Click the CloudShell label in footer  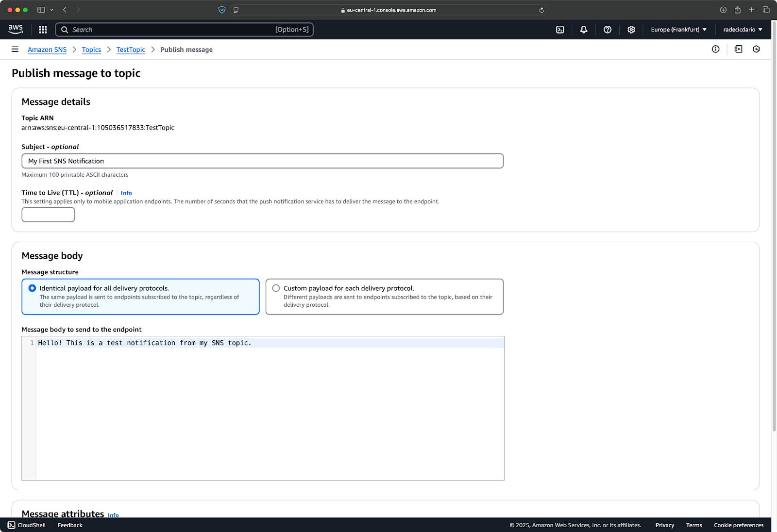pos(32,525)
